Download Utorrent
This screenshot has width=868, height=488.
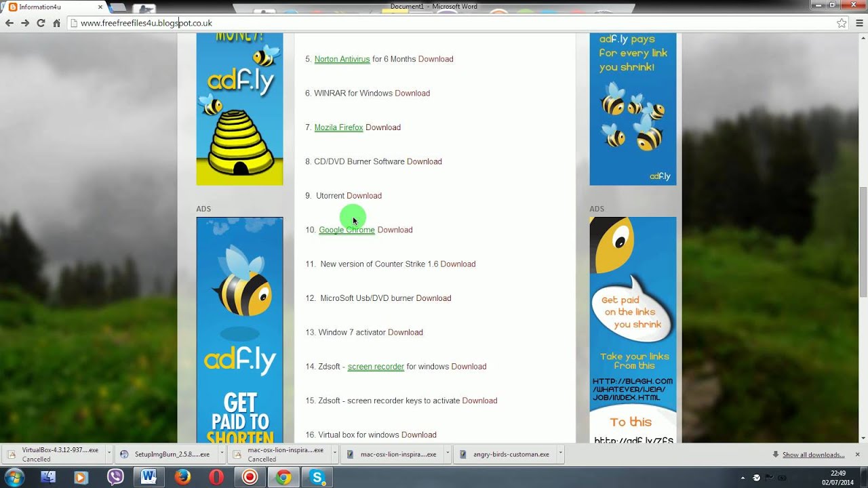pos(364,196)
